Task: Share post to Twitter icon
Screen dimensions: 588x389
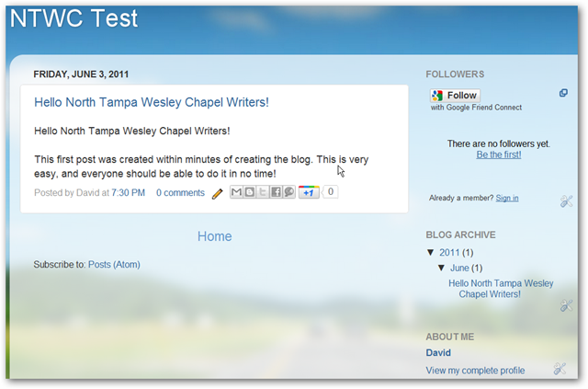Action: (x=262, y=192)
